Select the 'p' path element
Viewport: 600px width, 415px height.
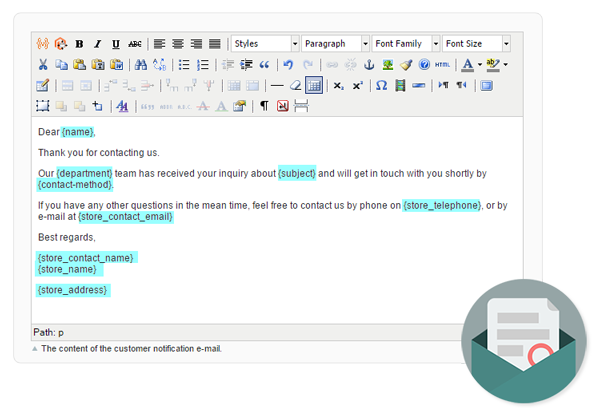[61, 333]
